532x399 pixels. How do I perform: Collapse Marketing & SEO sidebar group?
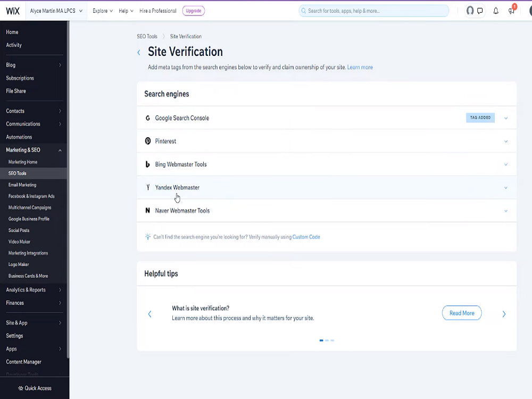coord(60,151)
